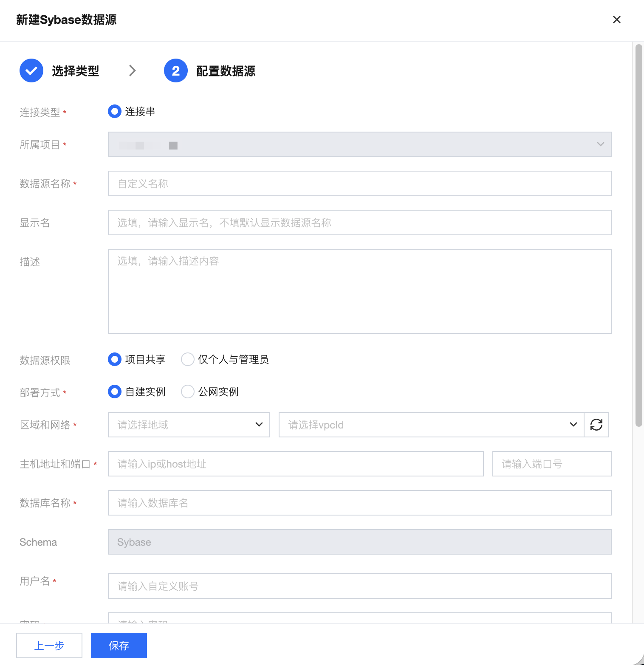Viewport: 644px width, 665px height.
Task: Open the 请选择vpcId dropdown
Action: (431, 425)
